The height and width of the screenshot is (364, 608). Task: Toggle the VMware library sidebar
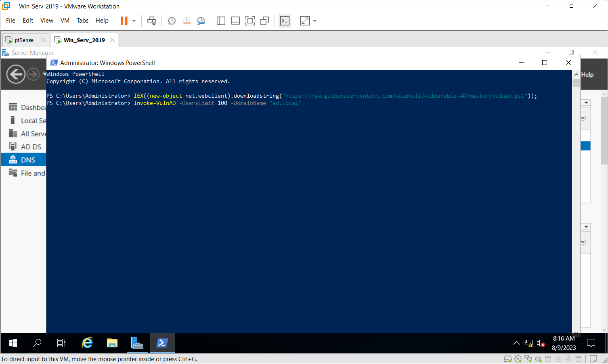221,21
